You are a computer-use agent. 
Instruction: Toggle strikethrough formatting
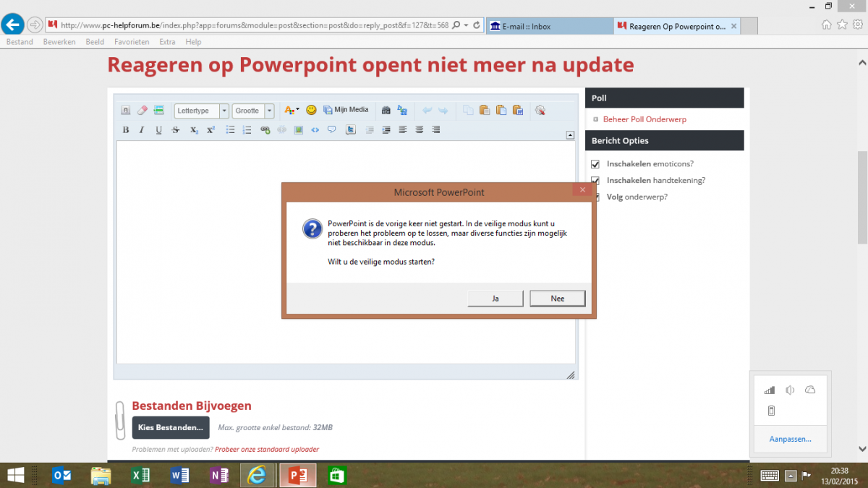[x=176, y=130]
